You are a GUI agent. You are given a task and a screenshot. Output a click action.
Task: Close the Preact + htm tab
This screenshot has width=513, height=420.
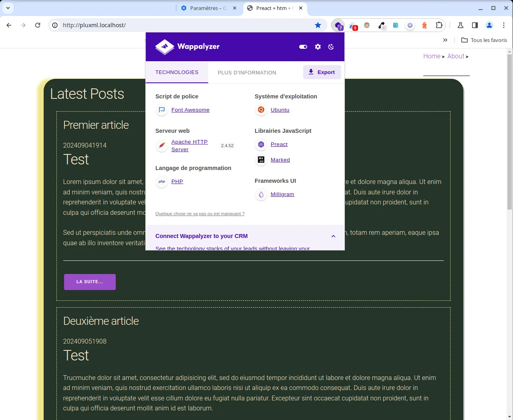[x=301, y=8]
